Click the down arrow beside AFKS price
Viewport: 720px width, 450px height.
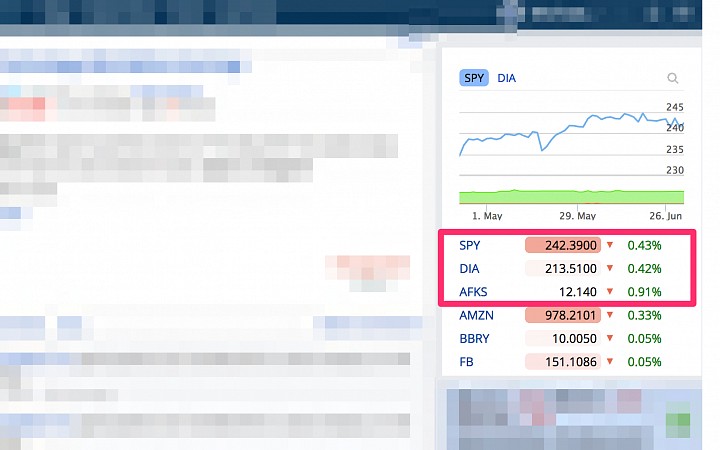[610, 292]
